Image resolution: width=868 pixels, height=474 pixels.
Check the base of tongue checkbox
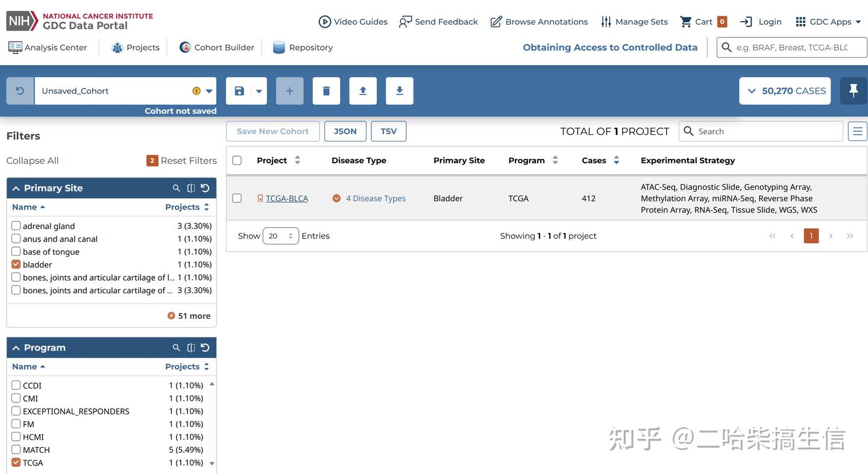[x=16, y=252]
